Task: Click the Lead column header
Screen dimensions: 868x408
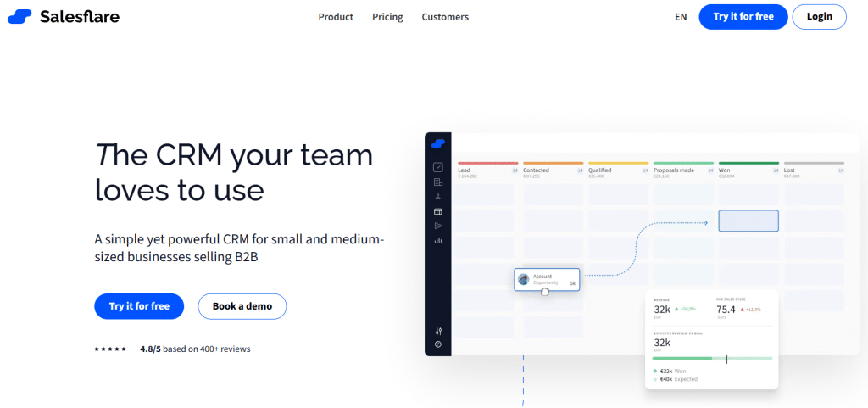Action: click(488, 170)
